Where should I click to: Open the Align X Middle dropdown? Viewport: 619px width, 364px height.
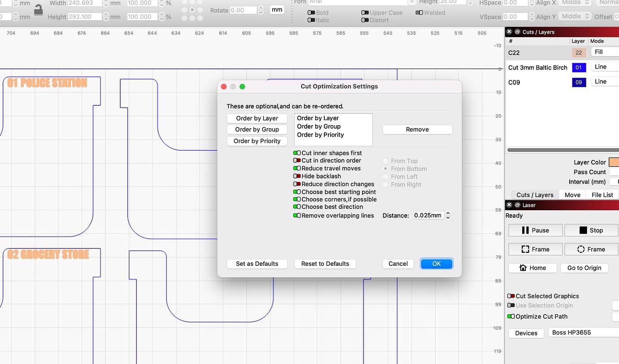pos(575,2)
